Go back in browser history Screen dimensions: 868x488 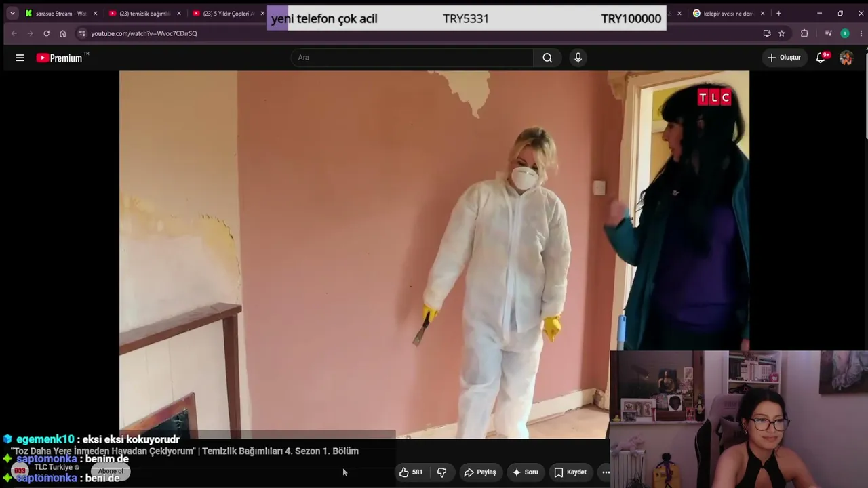coord(14,33)
